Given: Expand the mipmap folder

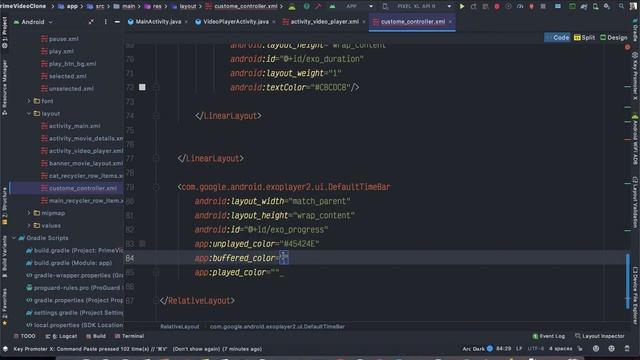Looking at the screenshot, I should [x=29, y=213].
